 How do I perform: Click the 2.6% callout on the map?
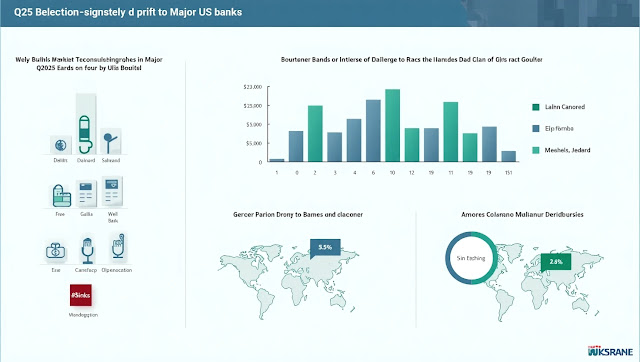coord(556,262)
